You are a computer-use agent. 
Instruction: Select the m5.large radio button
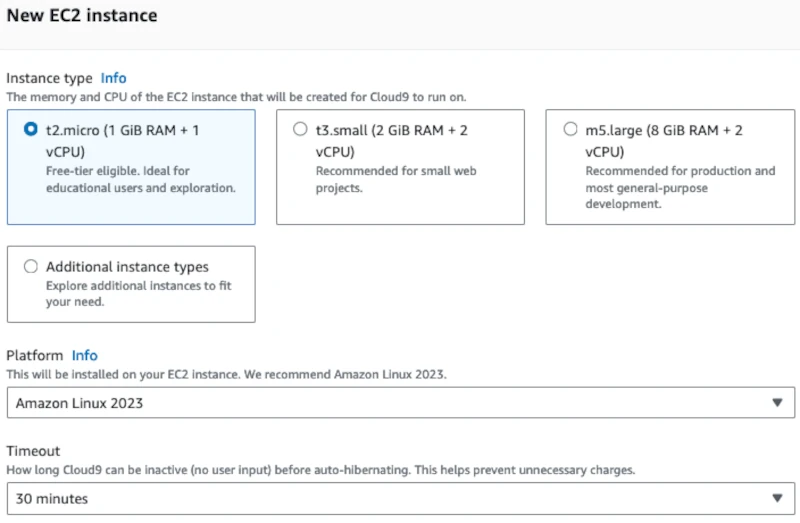tap(570, 130)
